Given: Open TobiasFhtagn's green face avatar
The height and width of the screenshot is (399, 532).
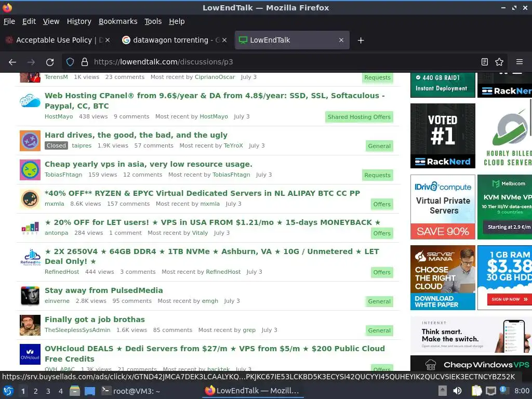Looking at the screenshot, I should point(30,170).
